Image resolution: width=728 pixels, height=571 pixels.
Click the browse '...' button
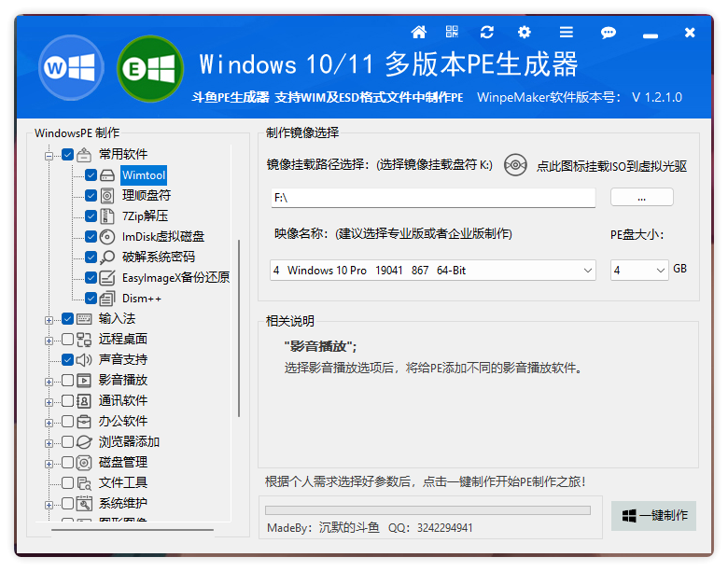pyautogui.click(x=641, y=197)
